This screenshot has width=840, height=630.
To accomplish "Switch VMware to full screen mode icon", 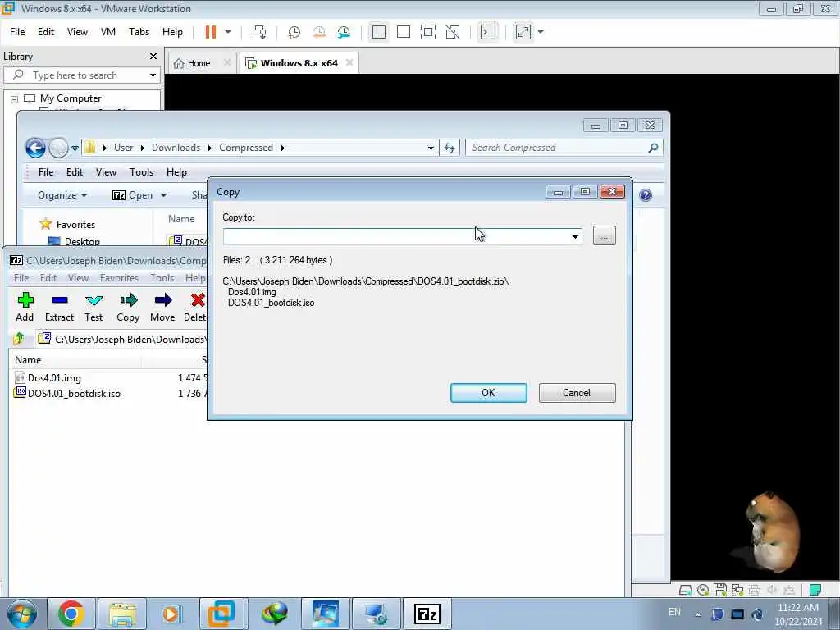I will point(428,32).
